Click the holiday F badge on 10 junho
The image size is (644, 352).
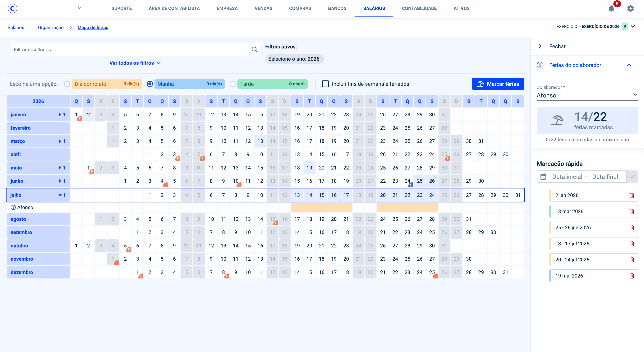pos(239,185)
